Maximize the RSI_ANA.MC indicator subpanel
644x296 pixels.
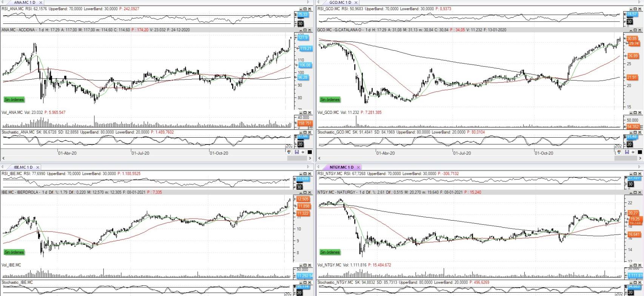tap(305, 9)
